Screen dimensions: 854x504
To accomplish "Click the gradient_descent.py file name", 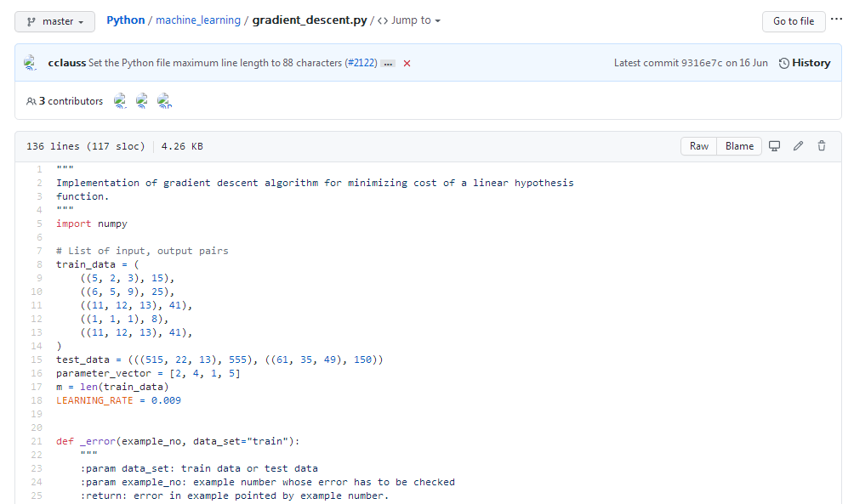I will pos(310,20).
